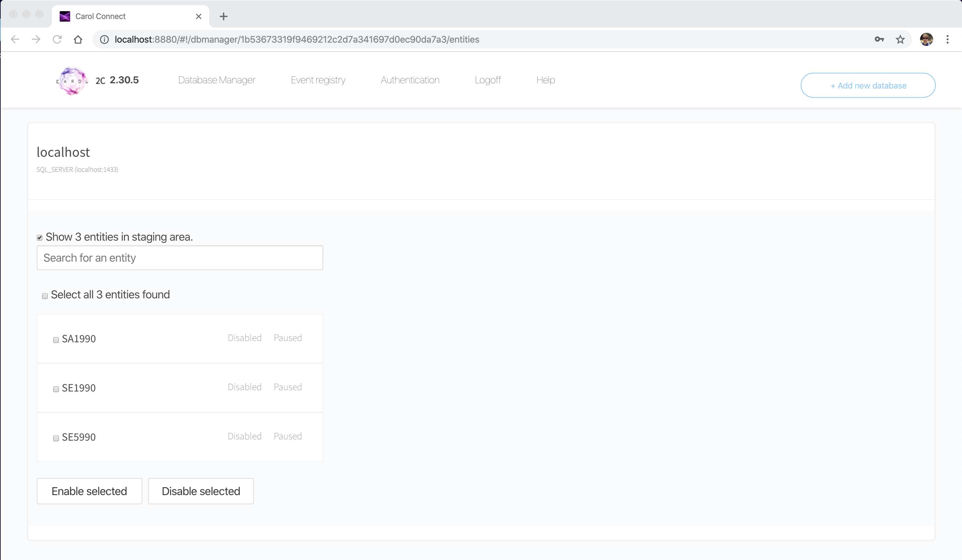This screenshot has height=560, width=962.
Task: Click the browser back arrow
Action: [x=15, y=39]
